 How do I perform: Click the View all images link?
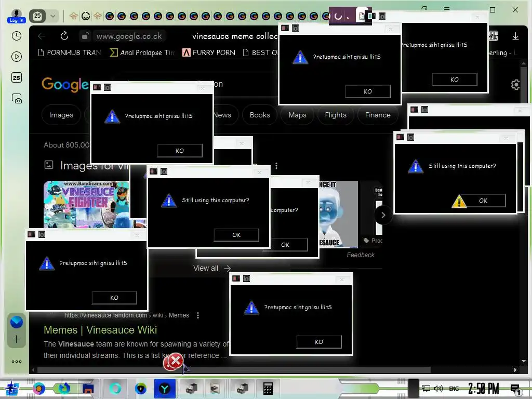point(212,268)
